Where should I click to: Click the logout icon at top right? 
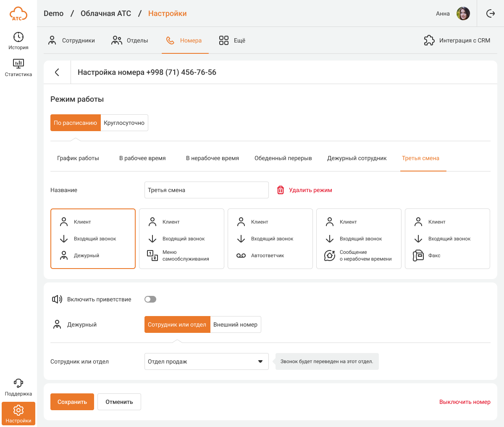[x=491, y=13]
